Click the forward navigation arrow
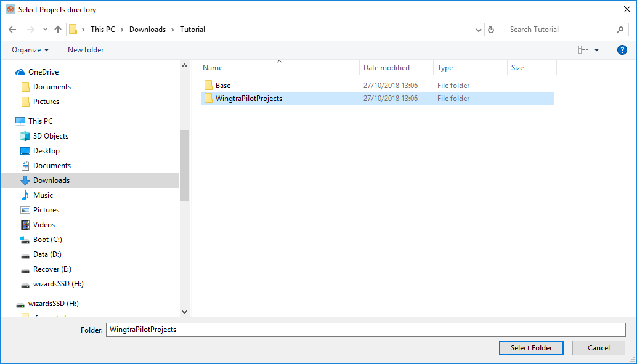The image size is (637, 364). click(30, 29)
